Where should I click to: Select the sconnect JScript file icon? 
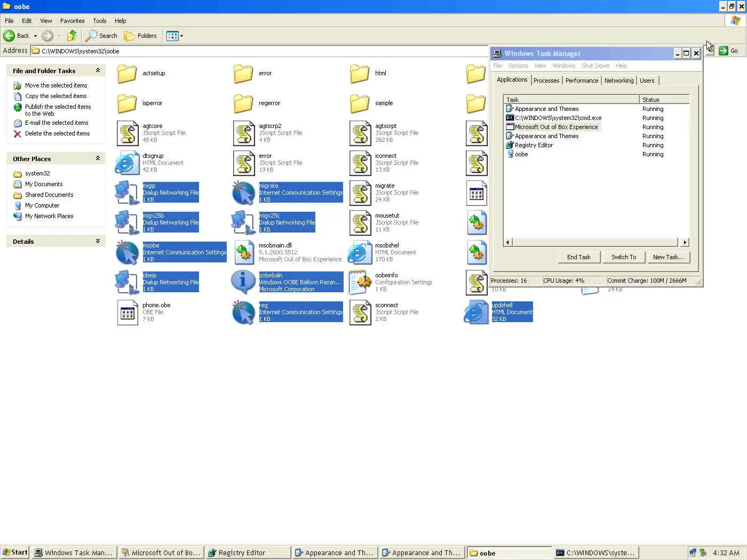coord(360,313)
